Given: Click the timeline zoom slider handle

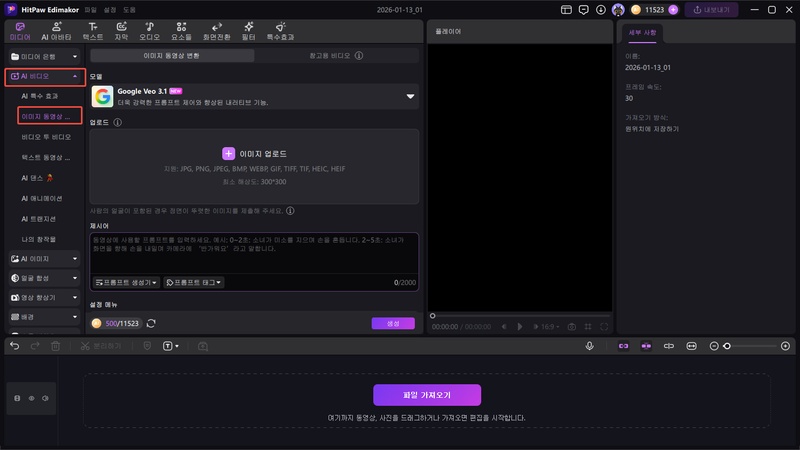Looking at the screenshot, I should (727, 346).
